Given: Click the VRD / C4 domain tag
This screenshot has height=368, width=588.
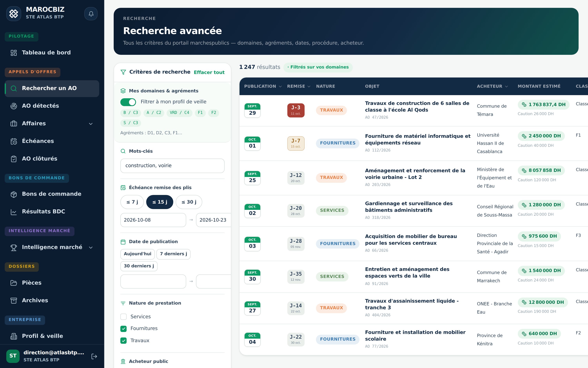Looking at the screenshot, I should [x=180, y=113].
